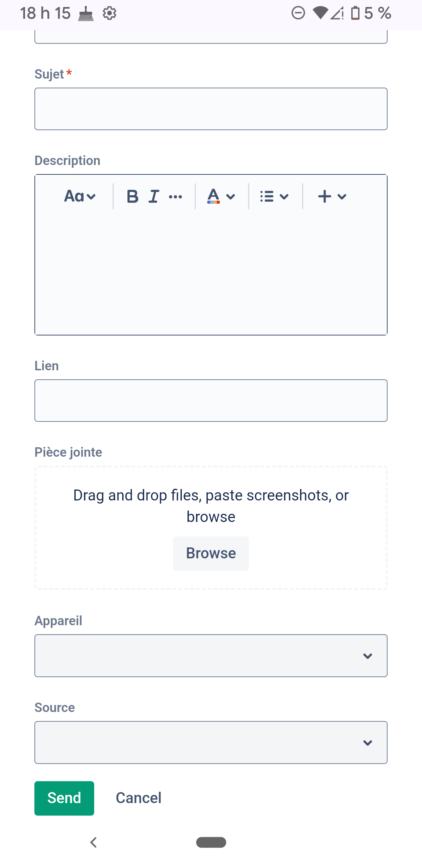This screenshot has height=868, width=422.
Task: Focus the Lien input field
Action: click(x=211, y=401)
